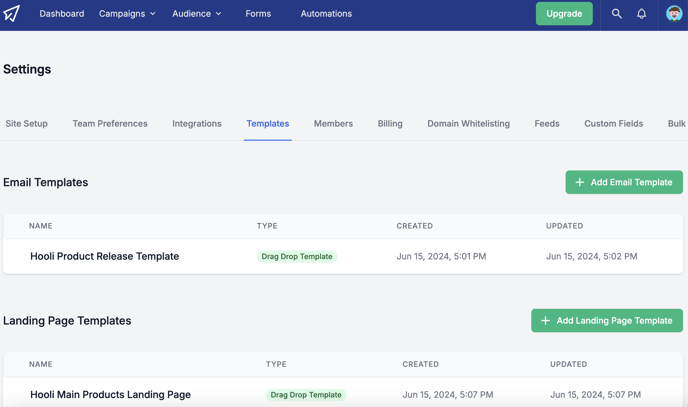Open the Automations menu item
This screenshot has width=688, height=407.
pos(326,14)
